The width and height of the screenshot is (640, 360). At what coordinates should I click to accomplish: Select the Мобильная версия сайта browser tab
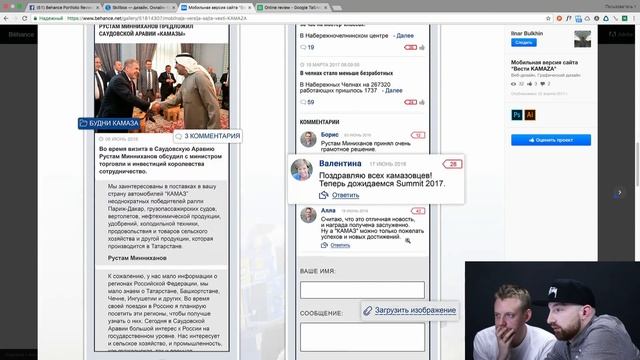(x=216, y=7)
